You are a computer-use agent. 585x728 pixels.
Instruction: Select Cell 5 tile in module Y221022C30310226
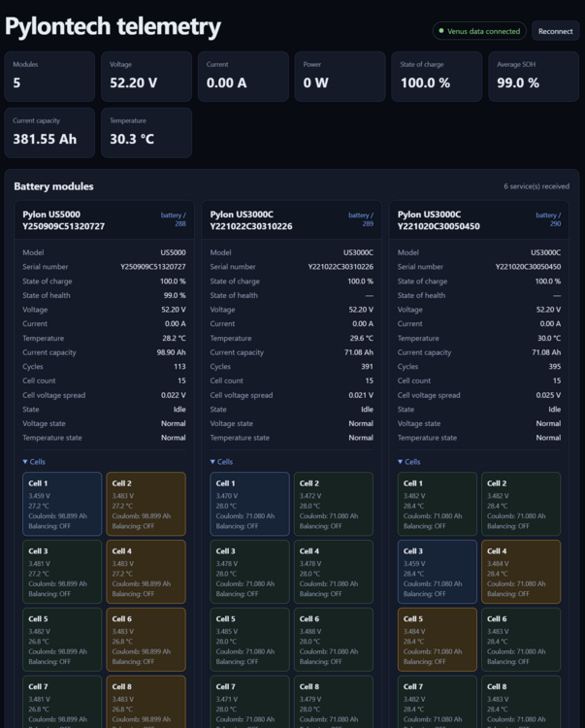249,640
